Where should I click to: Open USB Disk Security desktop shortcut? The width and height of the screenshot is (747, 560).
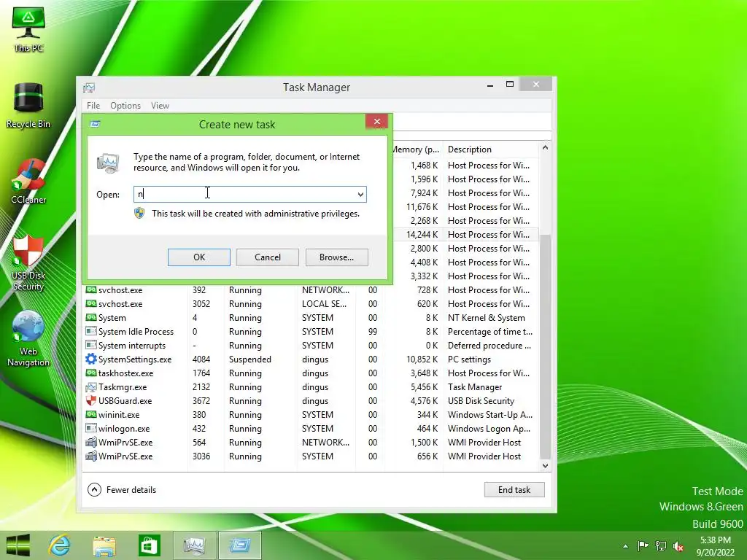point(28,262)
